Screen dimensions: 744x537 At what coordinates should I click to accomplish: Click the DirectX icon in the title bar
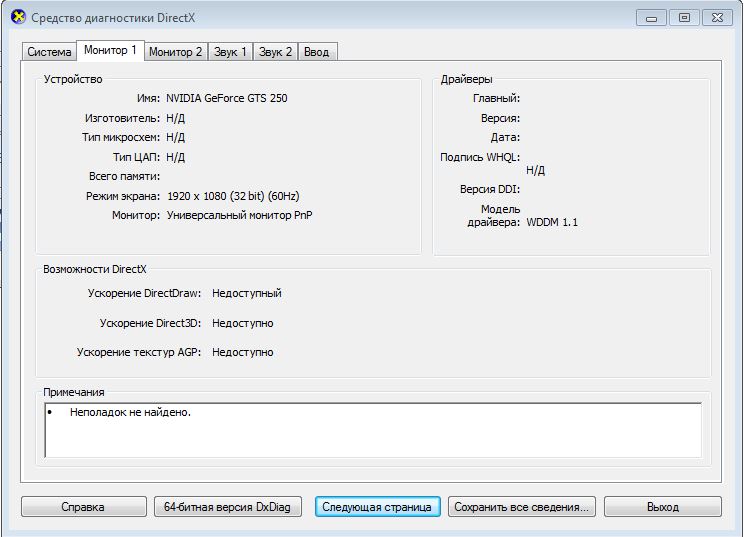point(17,18)
